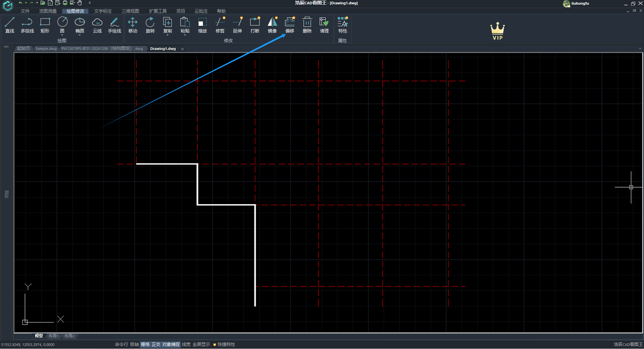Select the 云线 (Revision cloud) tool

[x=97, y=25]
